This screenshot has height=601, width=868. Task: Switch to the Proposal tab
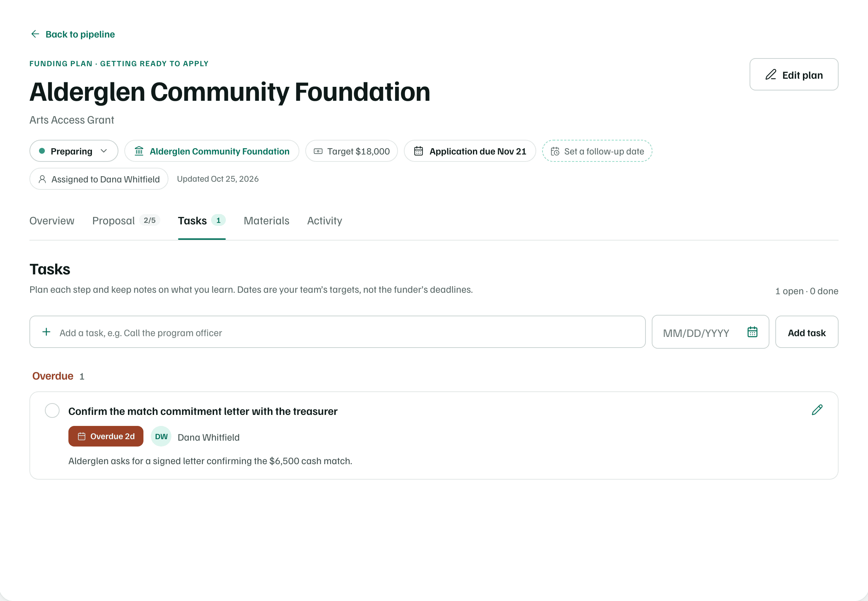tap(126, 221)
